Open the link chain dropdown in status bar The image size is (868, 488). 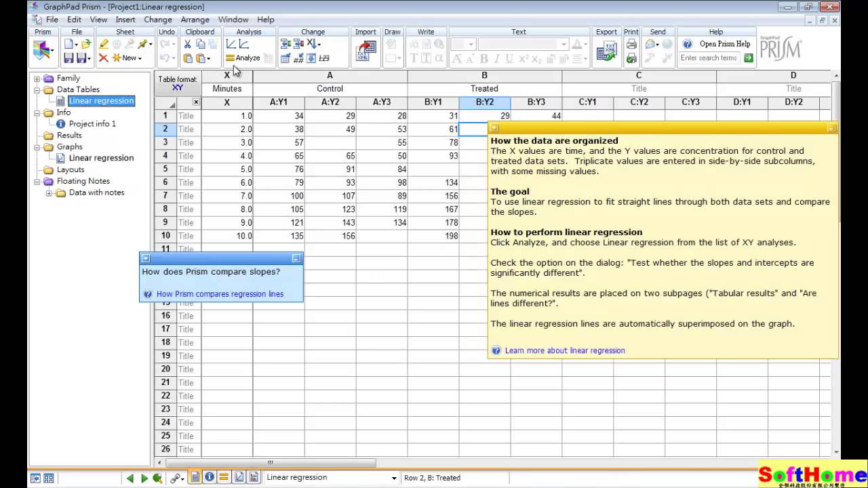coord(182,479)
